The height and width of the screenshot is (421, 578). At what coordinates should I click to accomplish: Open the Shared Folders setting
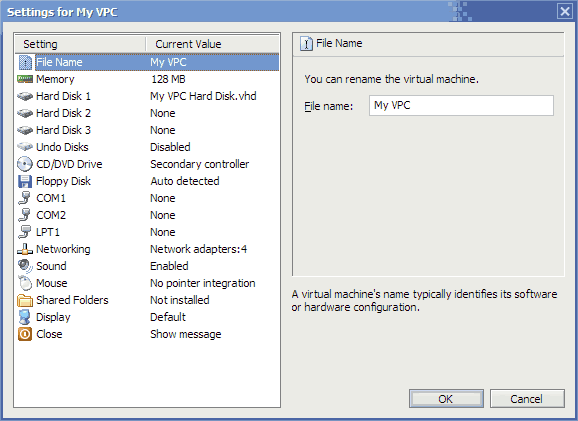pyautogui.click(x=72, y=300)
